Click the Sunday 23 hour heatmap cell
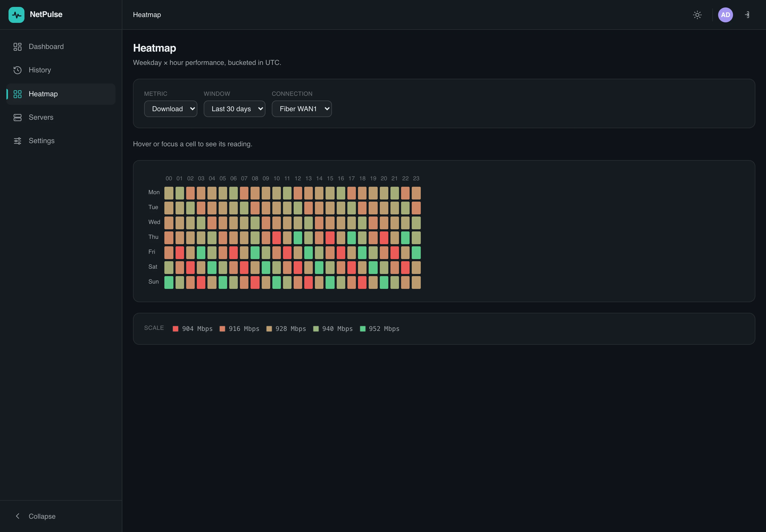 (x=416, y=282)
